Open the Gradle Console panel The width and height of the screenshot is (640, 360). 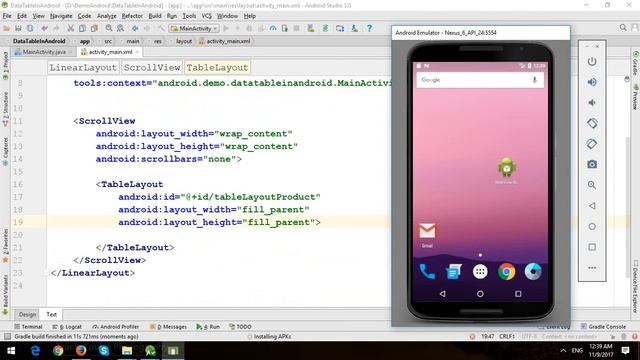click(x=603, y=327)
